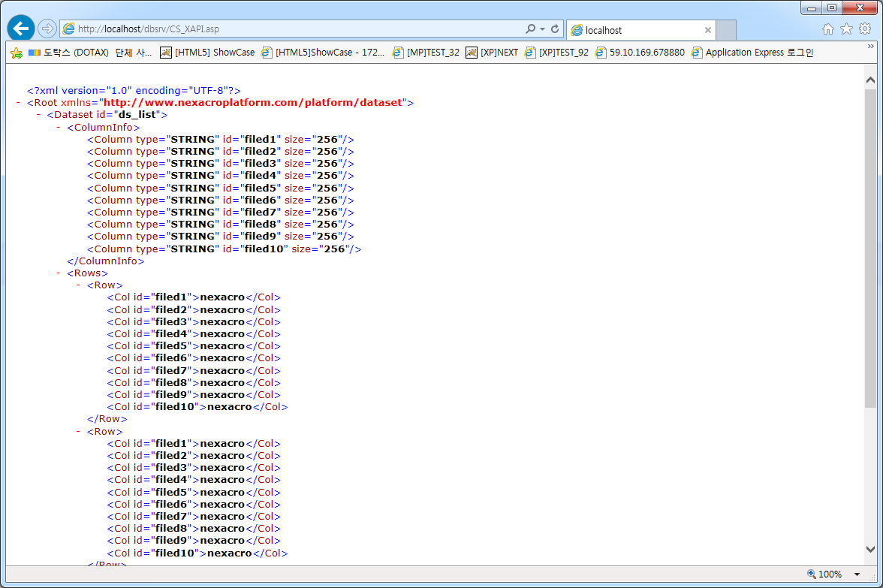
Task: Open the [MP]TEST_32 favorite
Action: pyautogui.click(x=426, y=53)
